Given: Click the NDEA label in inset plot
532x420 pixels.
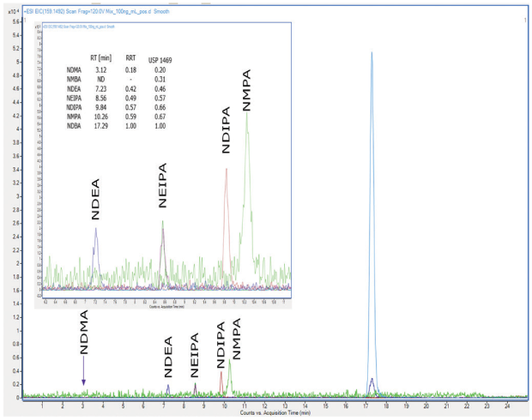Looking at the screenshot, I should [96, 202].
